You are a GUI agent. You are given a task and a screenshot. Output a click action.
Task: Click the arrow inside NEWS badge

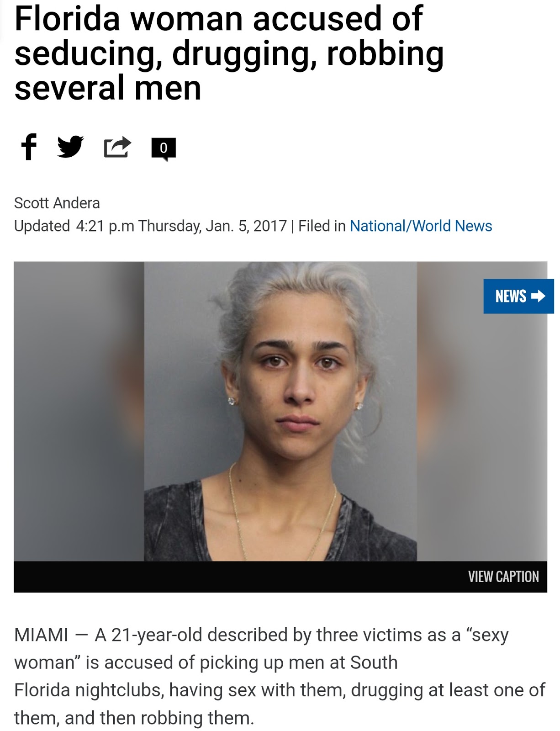coord(538,296)
